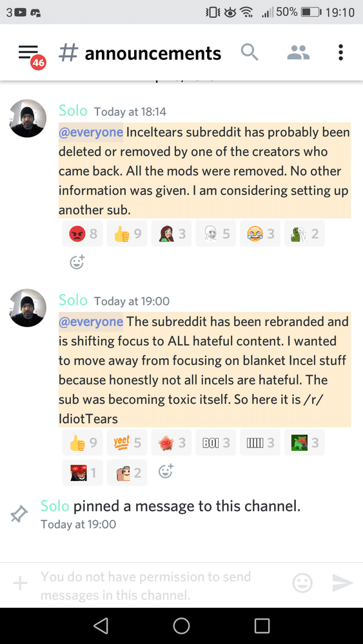Toggle the BOI reaction with 3
363x644 pixels.
pyautogui.click(x=216, y=442)
